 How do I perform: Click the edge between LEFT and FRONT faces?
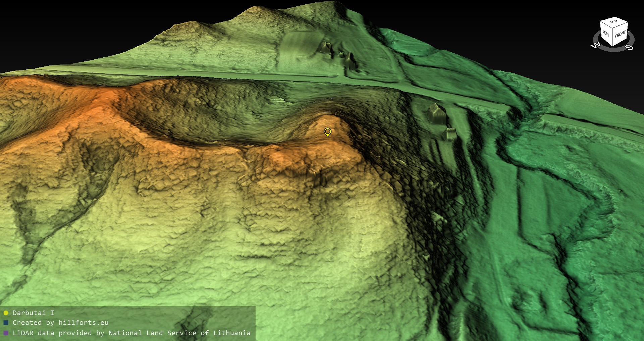point(613,38)
